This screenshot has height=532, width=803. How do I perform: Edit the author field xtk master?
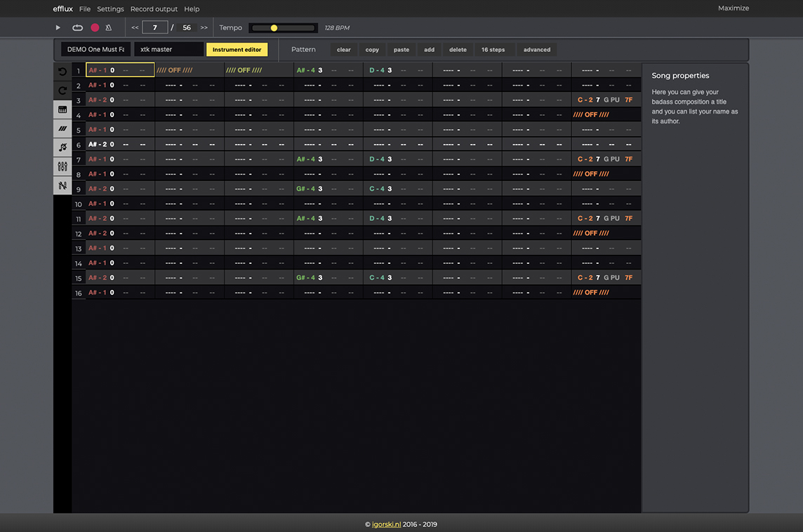coord(169,49)
